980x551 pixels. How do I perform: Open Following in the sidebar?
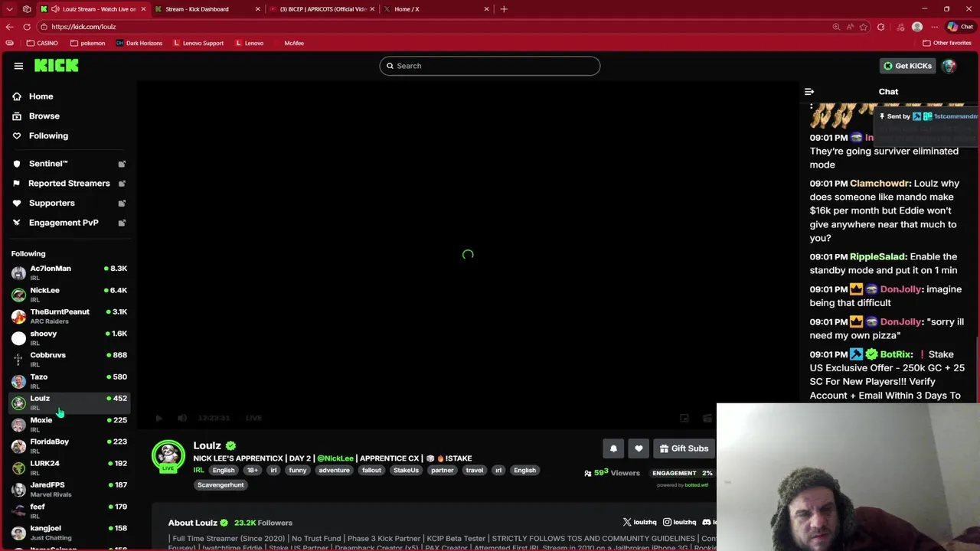[48, 135]
